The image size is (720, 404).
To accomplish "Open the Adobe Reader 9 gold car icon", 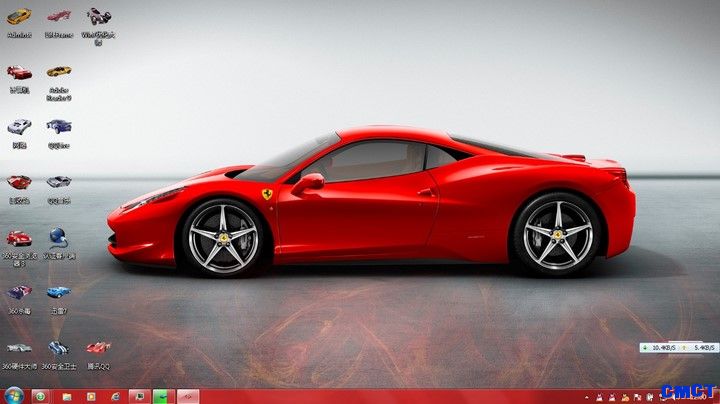I will pos(59,72).
